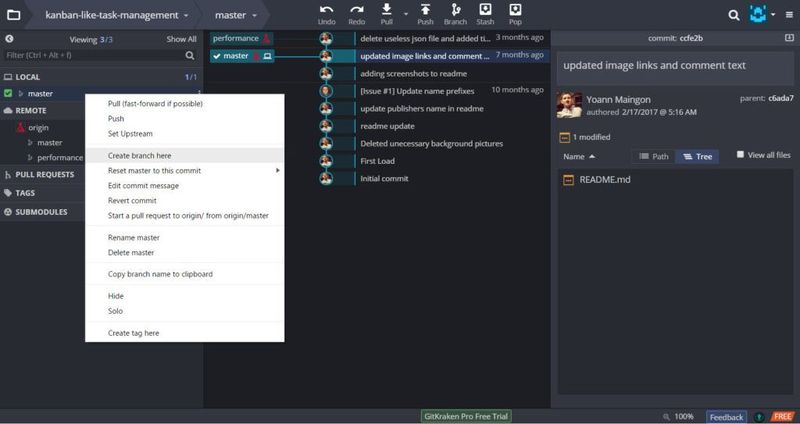The image size is (800, 424).
Task: Toggle the local master branch checkbox
Action: [x=8, y=93]
